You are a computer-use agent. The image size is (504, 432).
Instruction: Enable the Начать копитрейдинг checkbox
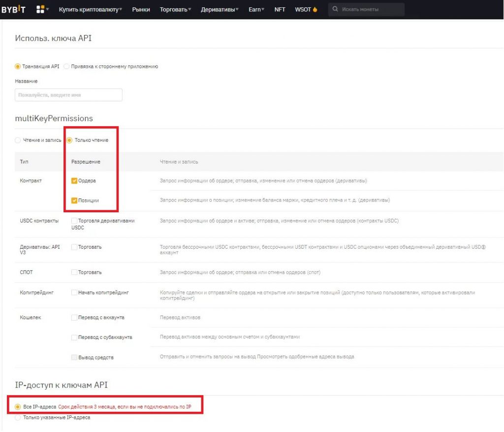pyautogui.click(x=74, y=293)
